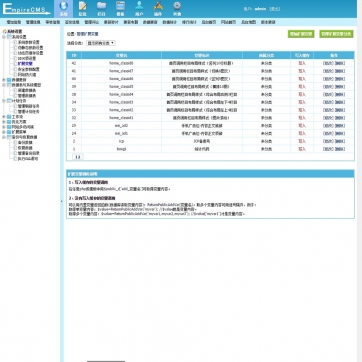The width and height of the screenshot is (362, 362).
Task: Open the Templates section icon
Action: point(120,9)
